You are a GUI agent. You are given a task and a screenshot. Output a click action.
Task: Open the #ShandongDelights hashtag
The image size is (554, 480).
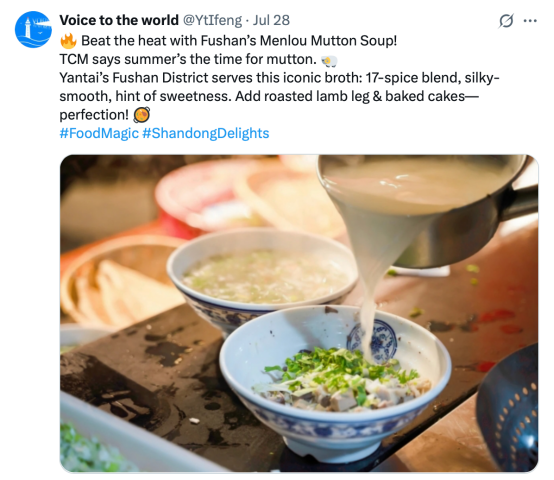coord(206,133)
